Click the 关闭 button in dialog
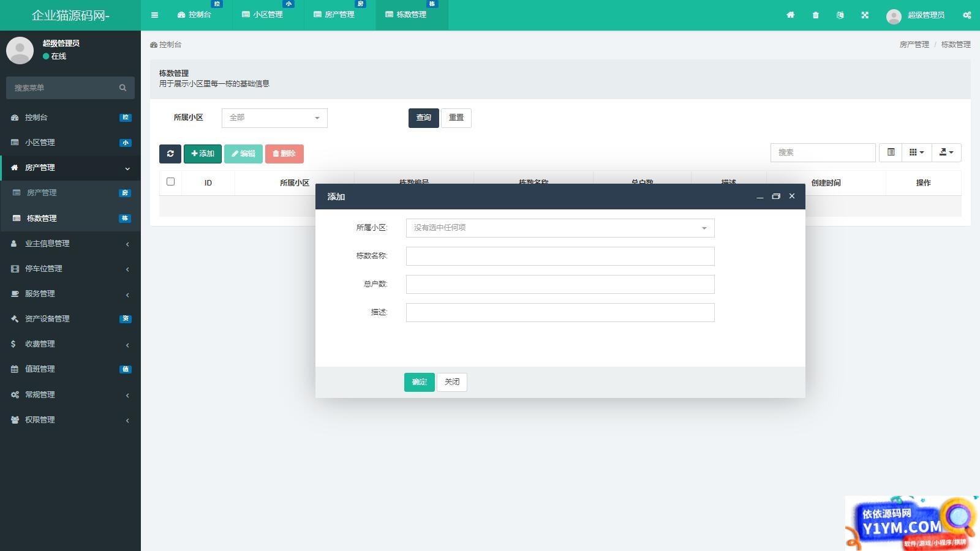 point(452,382)
